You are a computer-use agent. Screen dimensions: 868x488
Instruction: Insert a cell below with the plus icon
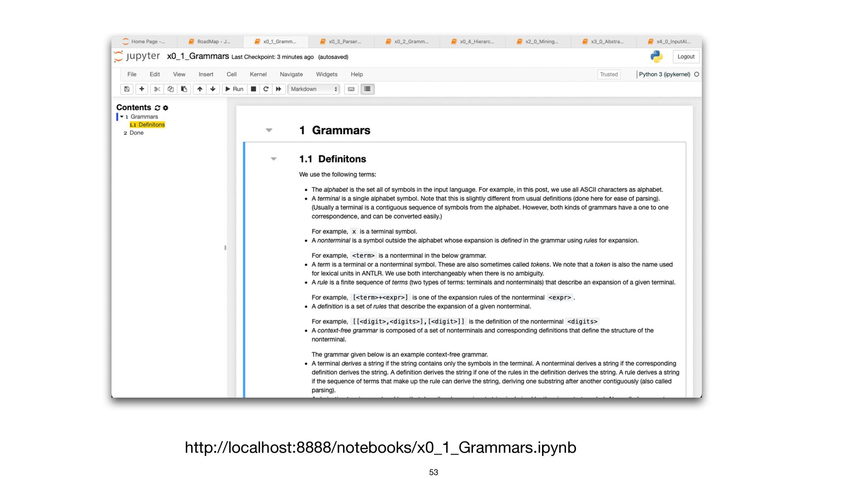point(142,89)
